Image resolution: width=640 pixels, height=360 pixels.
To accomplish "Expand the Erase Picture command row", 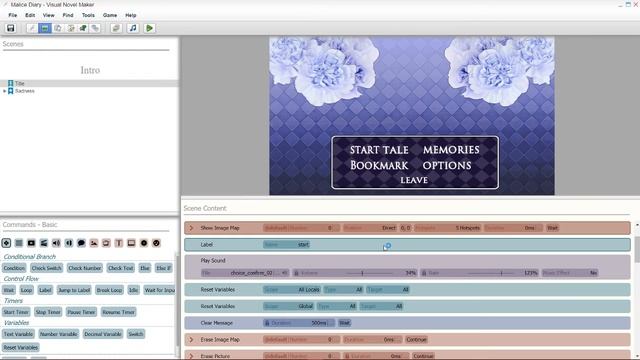I will (191, 356).
